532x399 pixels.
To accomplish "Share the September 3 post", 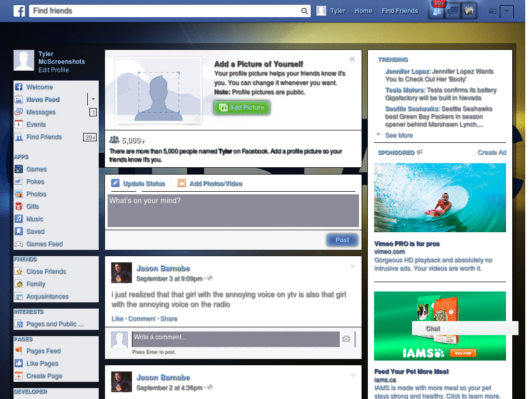I will (x=169, y=319).
